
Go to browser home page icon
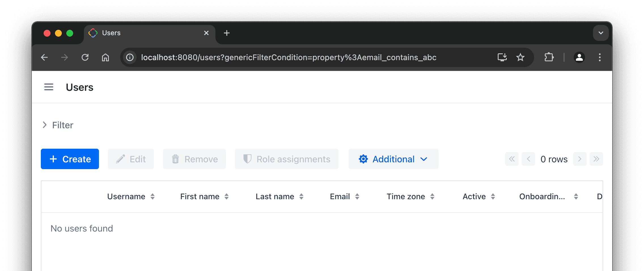tap(105, 58)
